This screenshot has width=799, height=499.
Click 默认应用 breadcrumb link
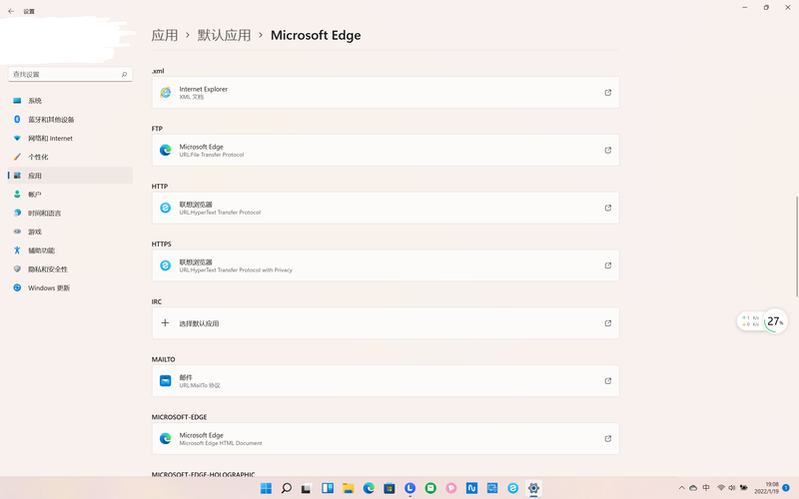click(x=224, y=35)
